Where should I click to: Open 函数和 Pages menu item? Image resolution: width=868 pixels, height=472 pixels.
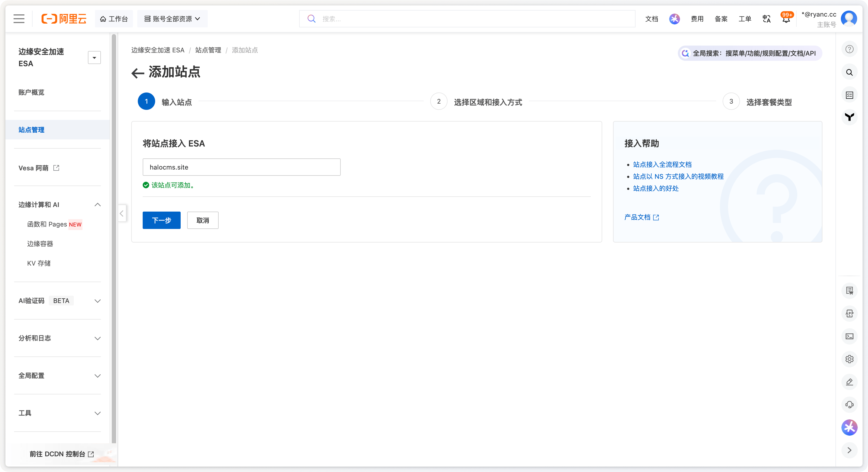[47, 224]
